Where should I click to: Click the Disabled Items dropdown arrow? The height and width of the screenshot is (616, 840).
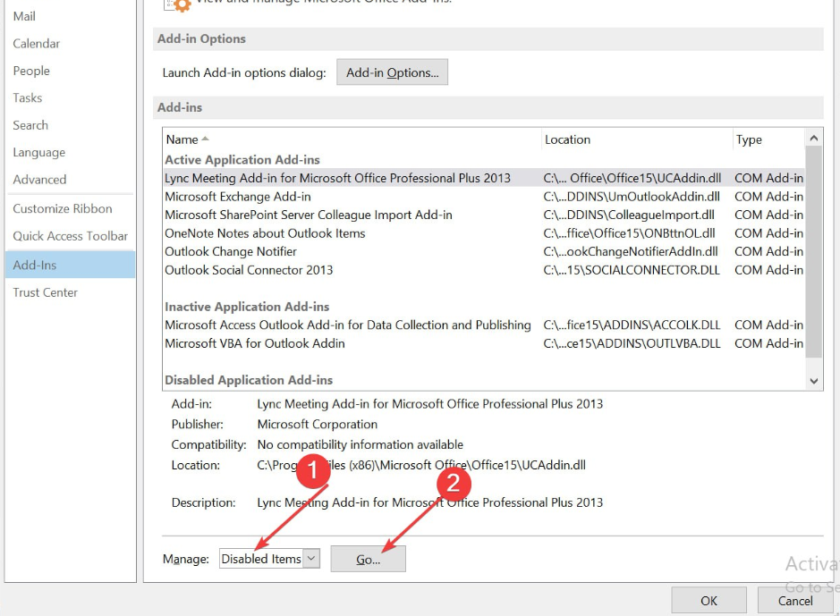(x=310, y=558)
